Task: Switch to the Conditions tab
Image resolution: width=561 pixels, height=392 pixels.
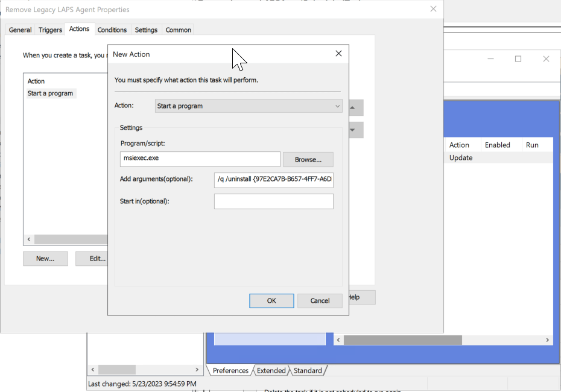Action: pyautogui.click(x=112, y=30)
